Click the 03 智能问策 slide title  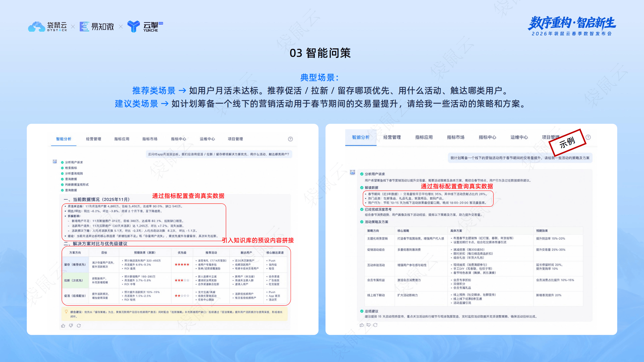coord(320,53)
